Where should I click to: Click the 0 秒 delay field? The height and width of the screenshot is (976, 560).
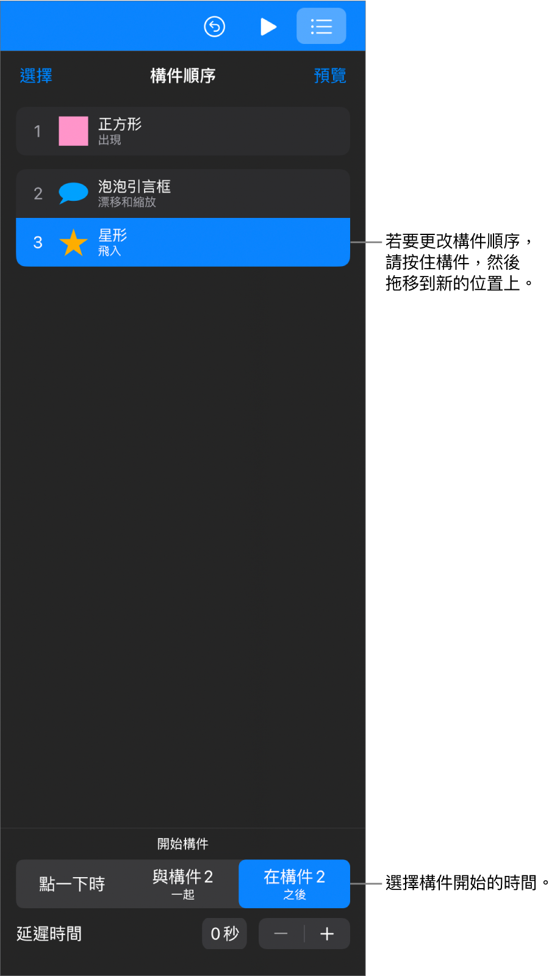(x=224, y=933)
